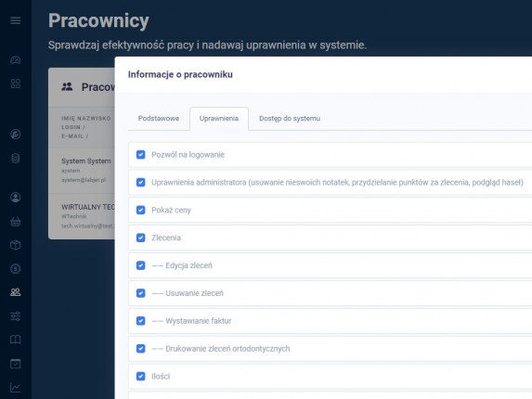Open the database stack icon in sidebar
This screenshot has height=399, width=532.
15,158
